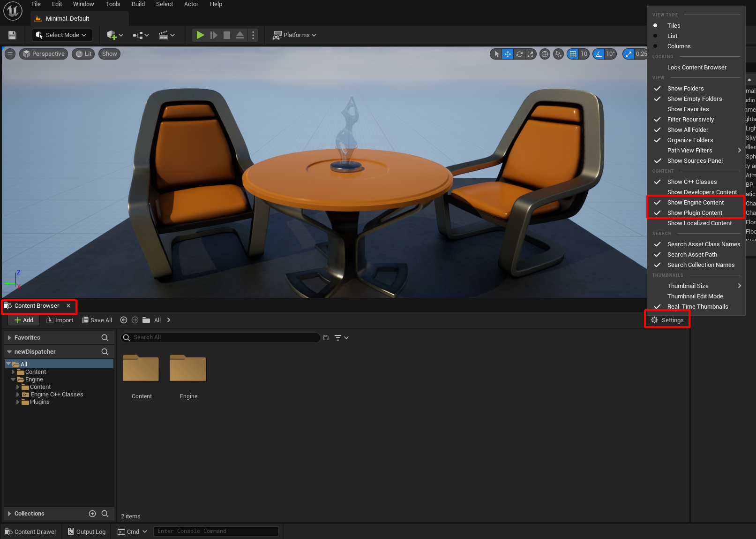Click the add content cube icon
Screen dimensions: 756x539
pyautogui.click(x=112, y=35)
